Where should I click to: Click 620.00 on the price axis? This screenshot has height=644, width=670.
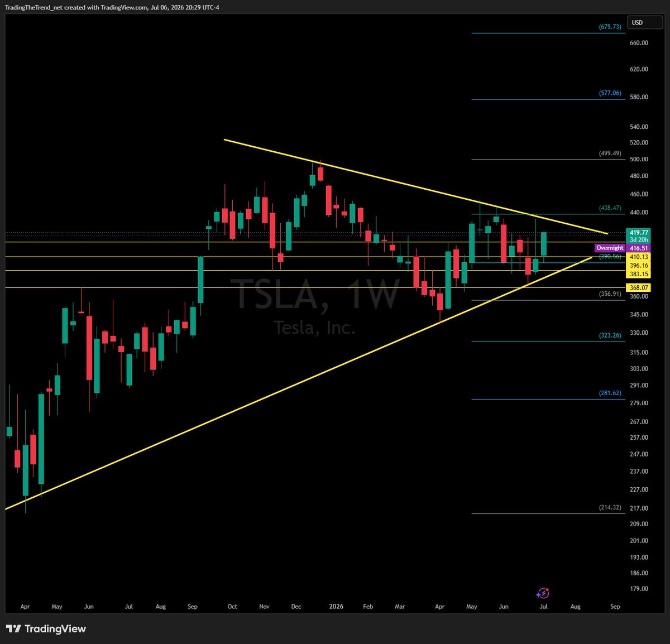click(x=639, y=69)
